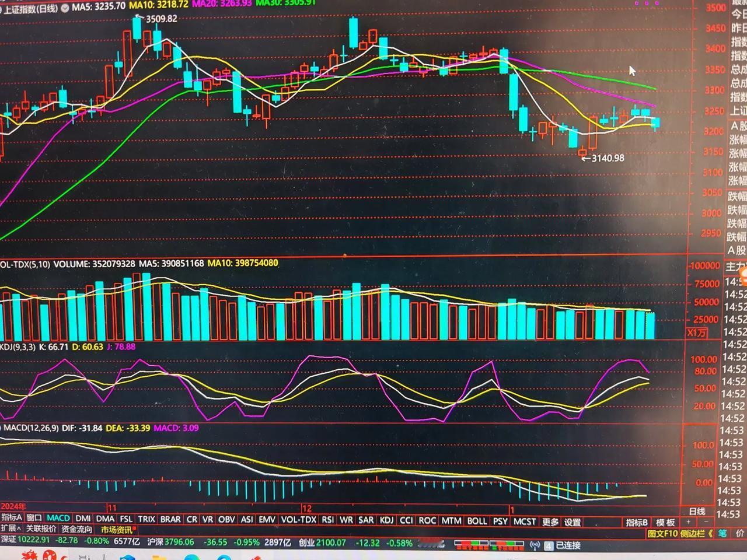Click the 3140.98 low price marker

pyautogui.click(x=608, y=157)
